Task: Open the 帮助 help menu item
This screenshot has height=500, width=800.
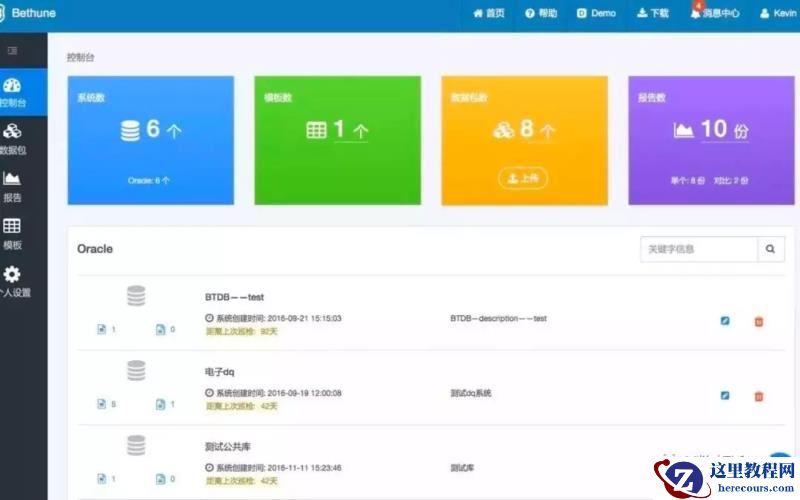Action: [x=541, y=13]
